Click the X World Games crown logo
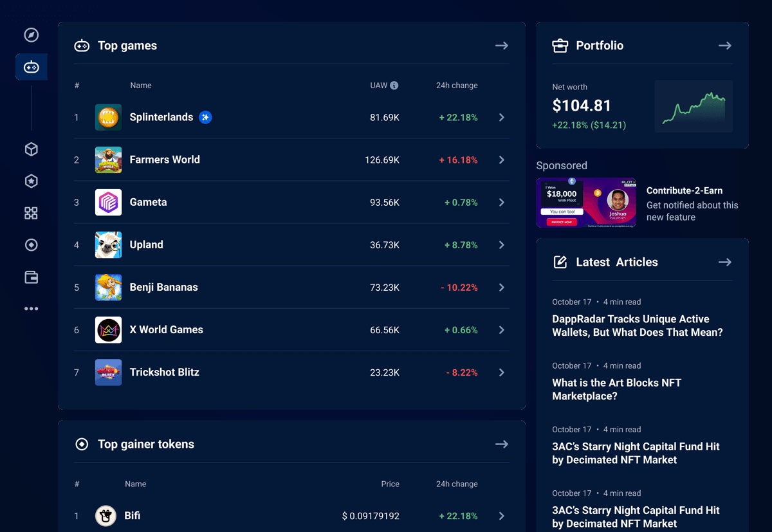Image resolution: width=772 pixels, height=532 pixels. [x=108, y=329]
